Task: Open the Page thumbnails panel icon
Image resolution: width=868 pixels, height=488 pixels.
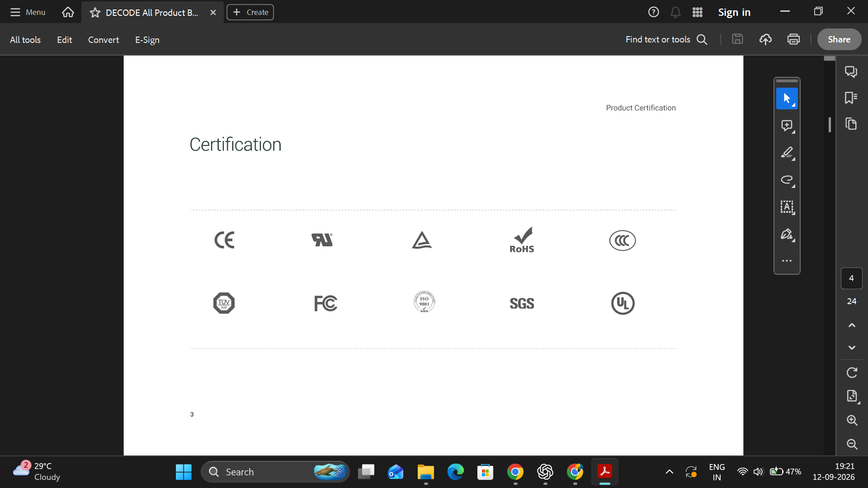Action: (851, 124)
